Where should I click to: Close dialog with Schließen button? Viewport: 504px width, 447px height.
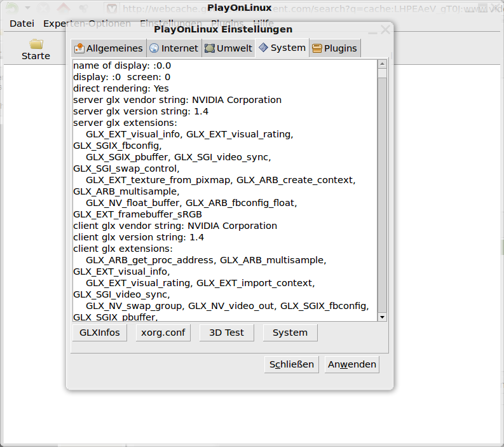click(x=292, y=364)
